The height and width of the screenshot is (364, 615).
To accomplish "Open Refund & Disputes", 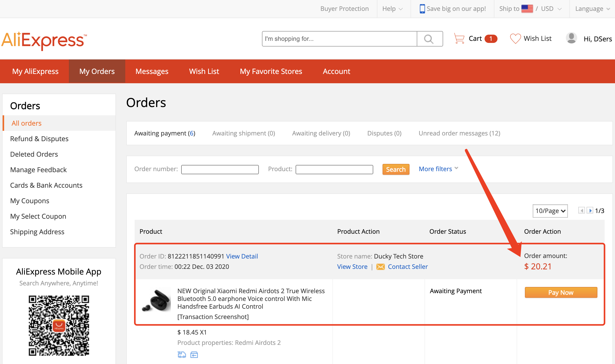I will [x=39, y=139].
